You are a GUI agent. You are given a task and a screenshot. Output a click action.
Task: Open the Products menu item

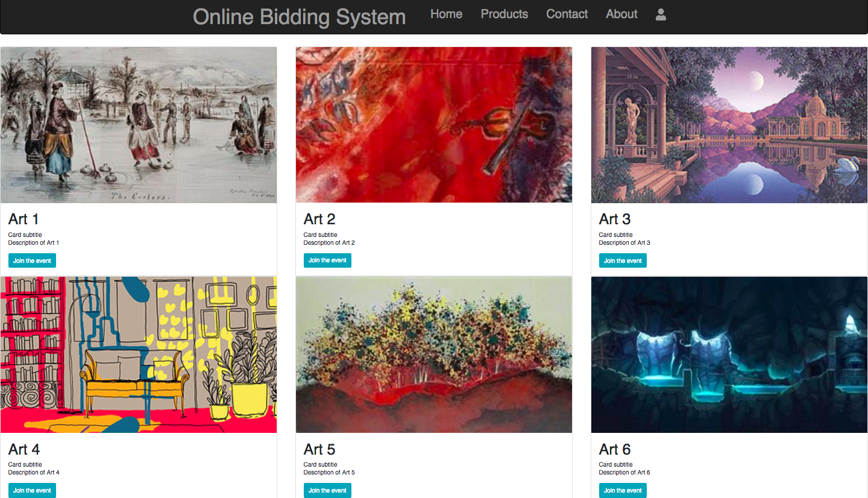tap(504, 14)
